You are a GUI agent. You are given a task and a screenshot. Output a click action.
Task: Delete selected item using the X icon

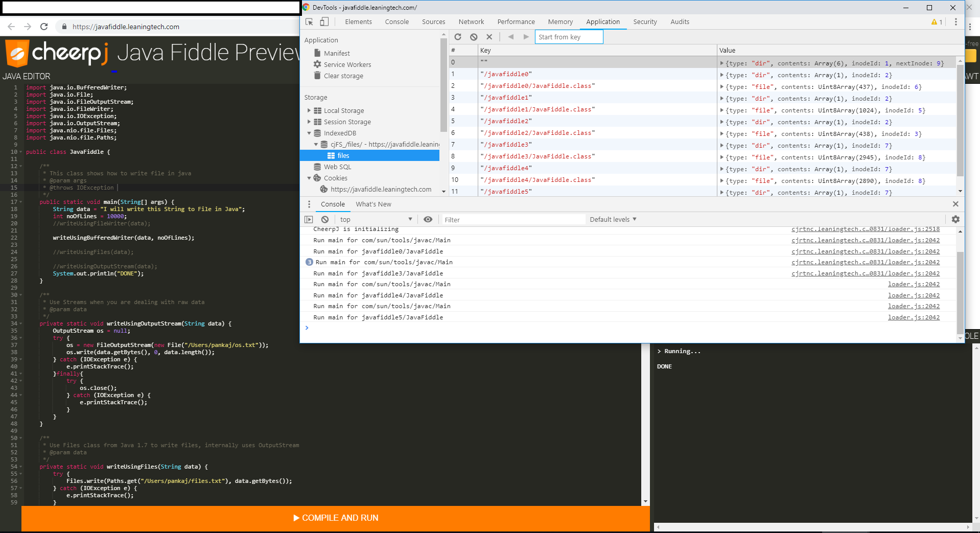[489, 37]
